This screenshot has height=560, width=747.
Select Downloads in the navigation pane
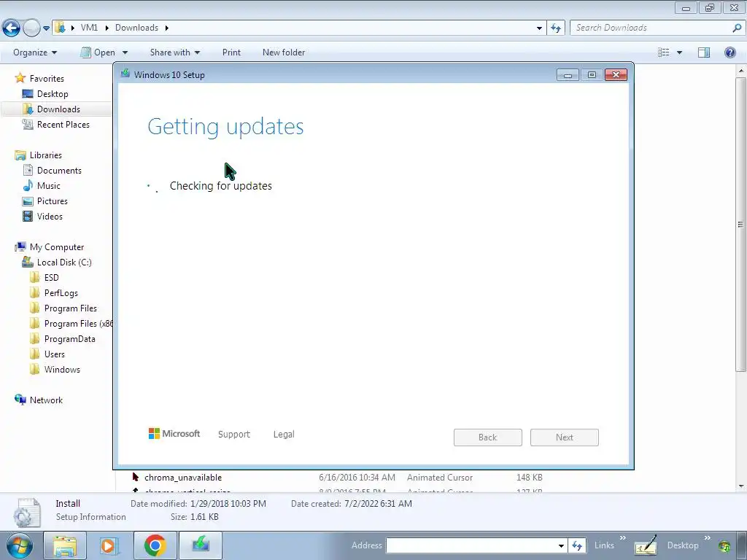(58, 109)
